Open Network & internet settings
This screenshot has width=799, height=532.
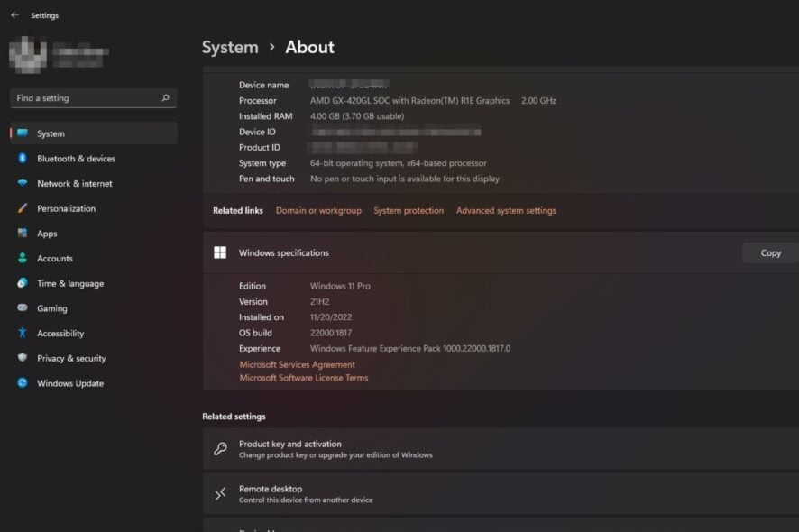coord(93,183)
